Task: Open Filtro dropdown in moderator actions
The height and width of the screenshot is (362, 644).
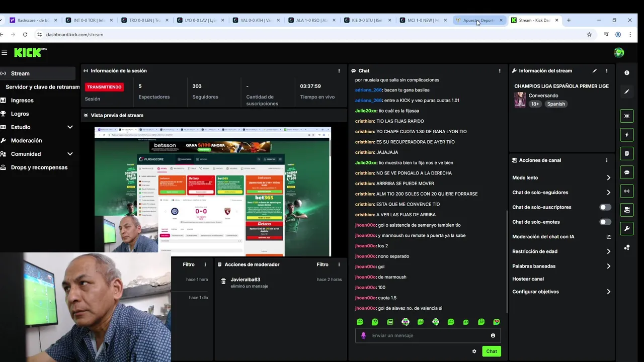Action: pos(323,264)
